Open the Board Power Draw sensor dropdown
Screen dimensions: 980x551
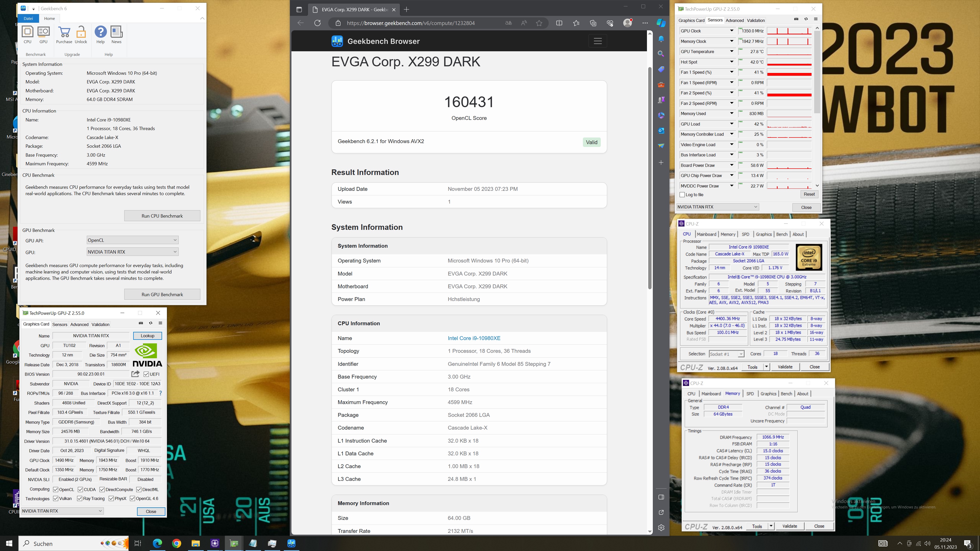tap(731, 165)
